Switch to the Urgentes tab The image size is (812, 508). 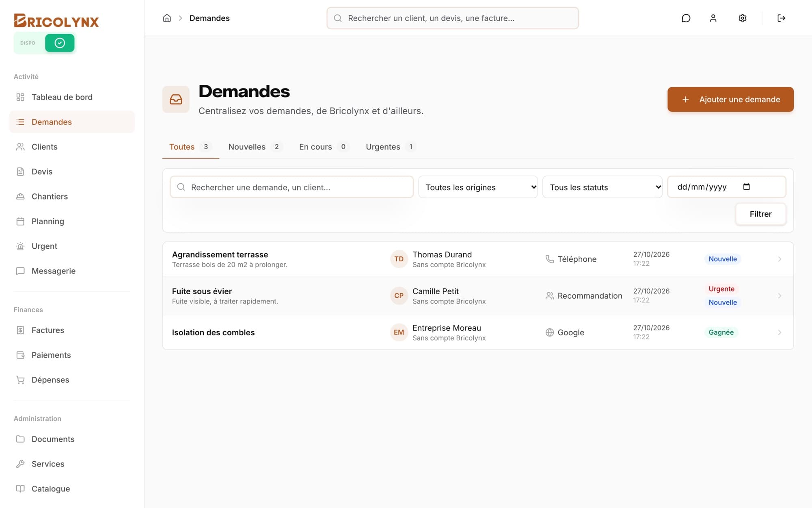391,147
